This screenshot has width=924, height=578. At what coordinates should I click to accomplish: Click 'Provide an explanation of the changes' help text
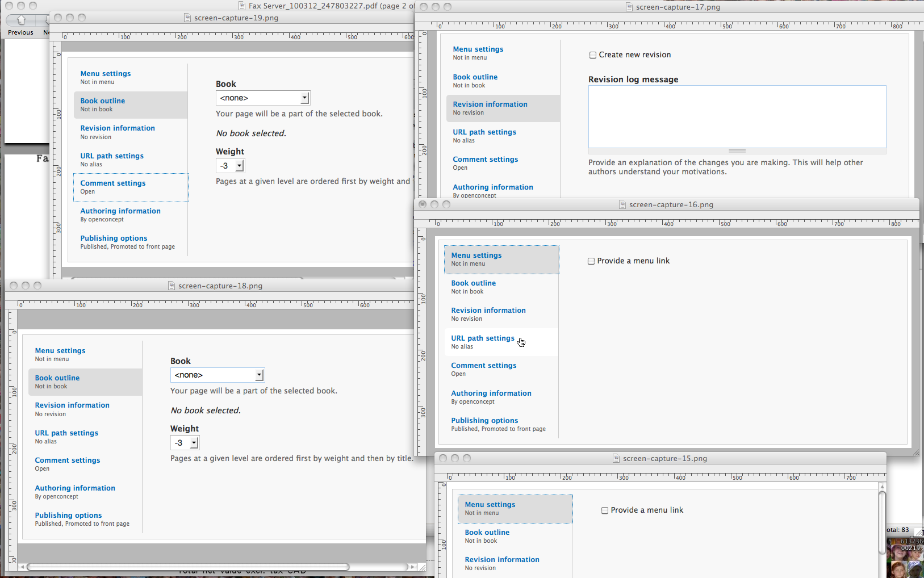[726, 167]
